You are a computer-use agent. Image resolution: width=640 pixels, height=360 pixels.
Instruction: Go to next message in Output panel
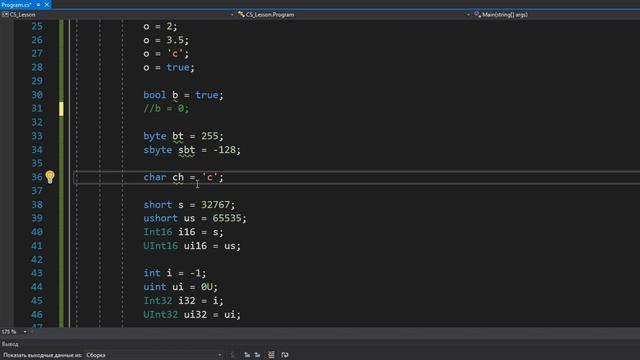258,355
